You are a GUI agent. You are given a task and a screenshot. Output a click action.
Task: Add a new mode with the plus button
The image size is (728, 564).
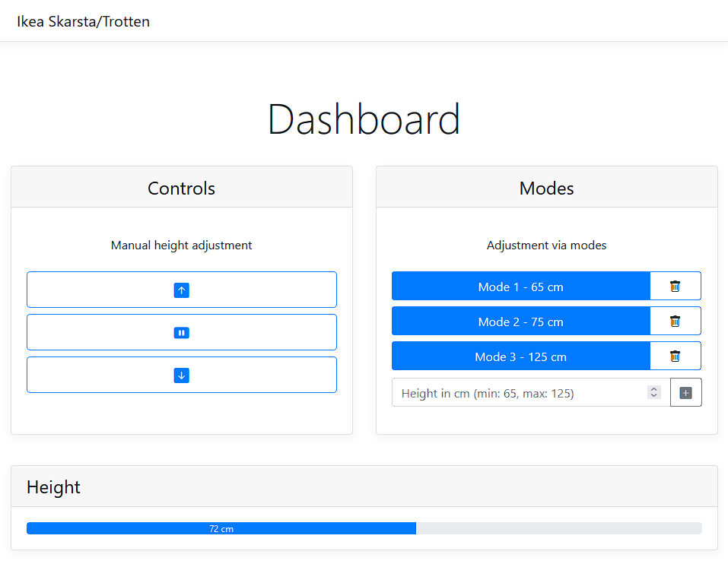click(685, 393)
